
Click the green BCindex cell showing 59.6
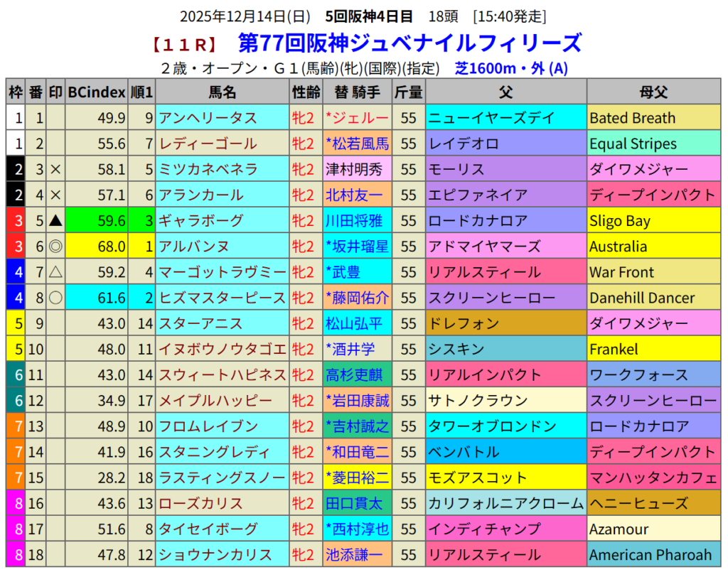click(96, 221)
